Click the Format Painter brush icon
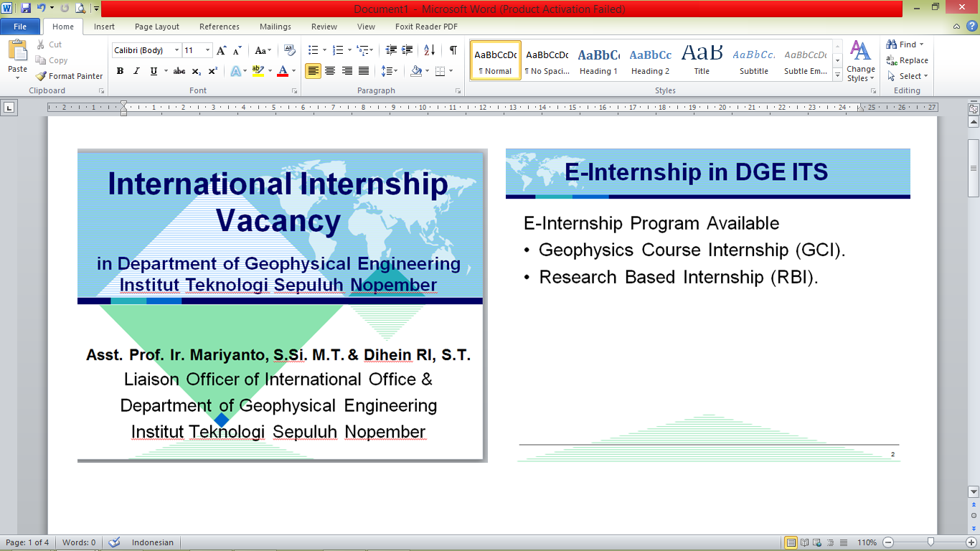Screen dimensions: 980x551 coord(42,76)
